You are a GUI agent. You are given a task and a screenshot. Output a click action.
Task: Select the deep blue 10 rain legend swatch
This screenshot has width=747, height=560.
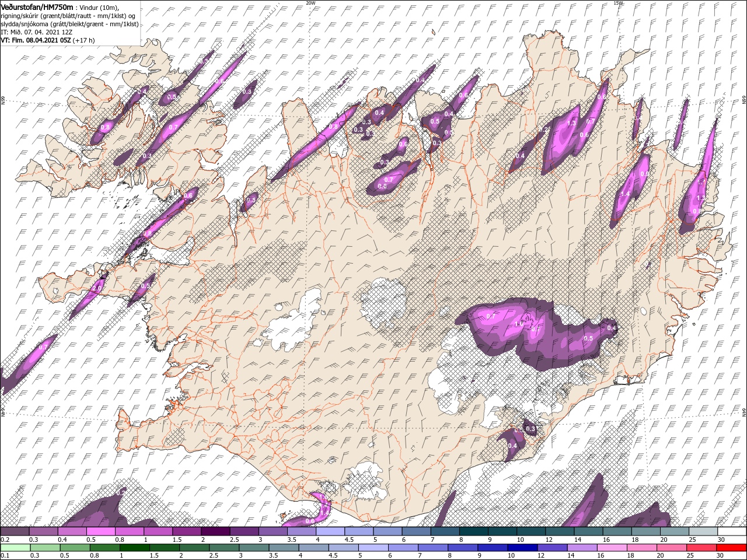click(523, 548)
